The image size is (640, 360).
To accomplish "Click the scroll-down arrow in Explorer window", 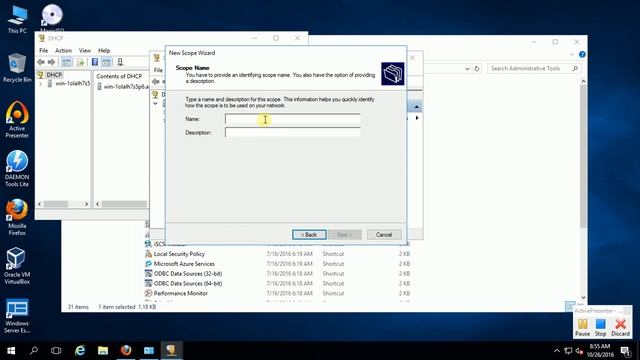I will coord(583,298).
